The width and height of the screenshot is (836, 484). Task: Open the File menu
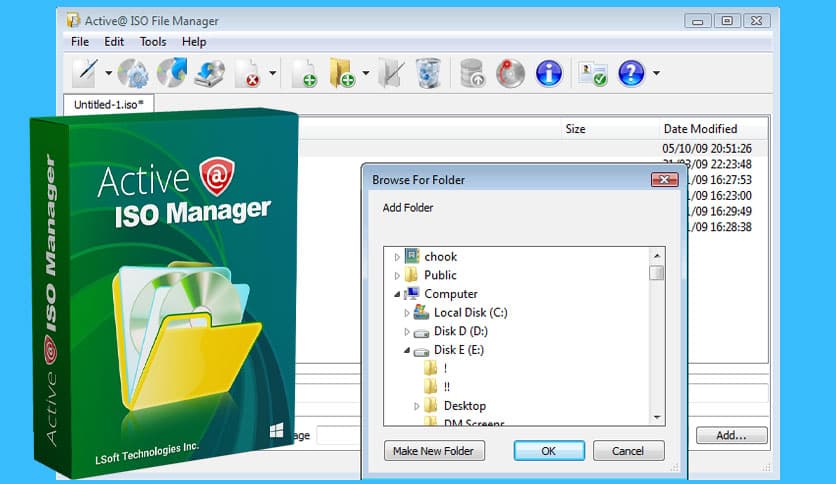[x=80, y=42]
